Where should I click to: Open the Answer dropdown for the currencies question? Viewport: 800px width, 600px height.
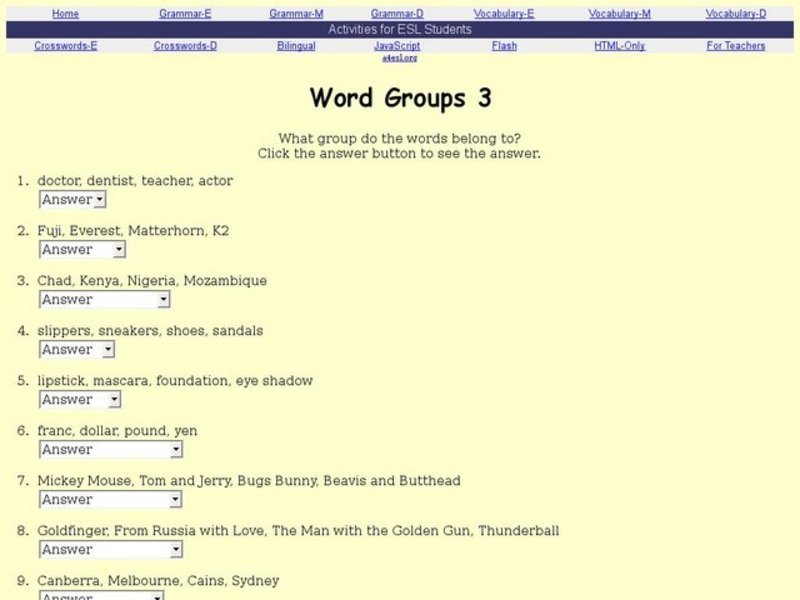pos(110,449)
